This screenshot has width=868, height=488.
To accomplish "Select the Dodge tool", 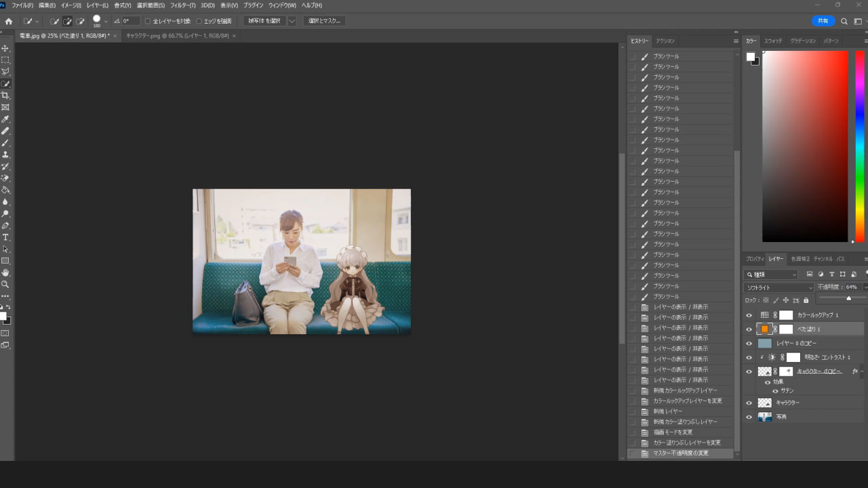I will [x=5, y=213].
